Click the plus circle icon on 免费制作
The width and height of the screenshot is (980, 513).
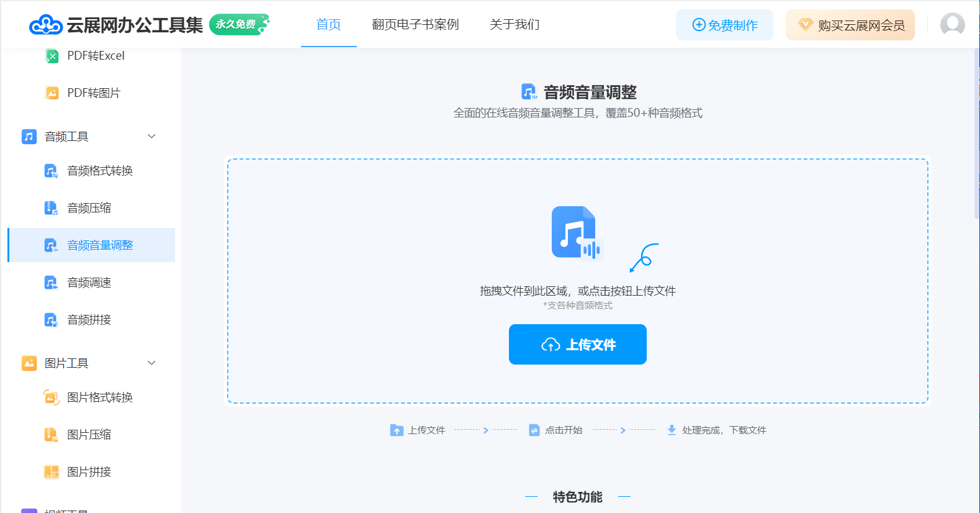click(699, 25)
